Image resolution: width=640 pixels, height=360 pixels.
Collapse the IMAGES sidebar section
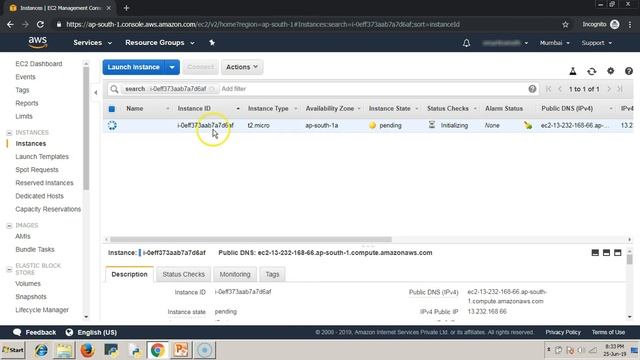9,225
